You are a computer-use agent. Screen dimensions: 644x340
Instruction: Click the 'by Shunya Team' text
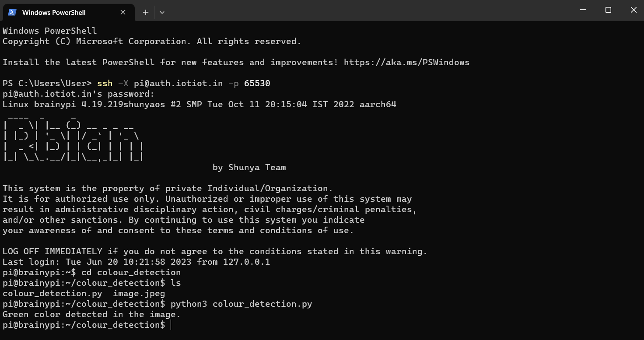click(x=249, y=168)
